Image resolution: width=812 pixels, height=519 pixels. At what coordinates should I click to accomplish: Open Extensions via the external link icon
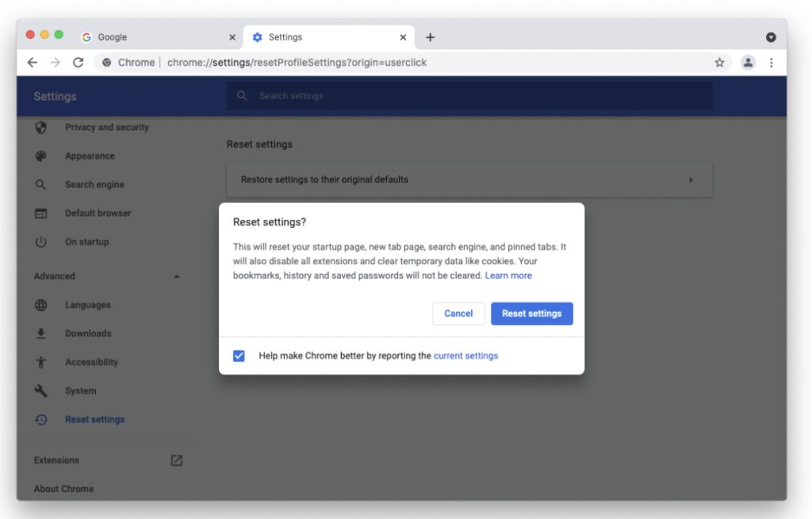click(177, 460)
